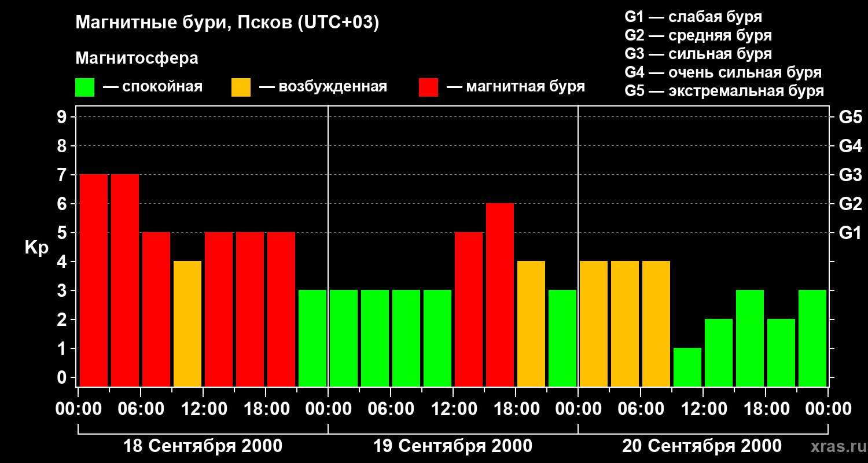This screenshot has width=868, height=463.
Task: Click the 18:00 label for 18 Сентября
Action: point(266,409)
